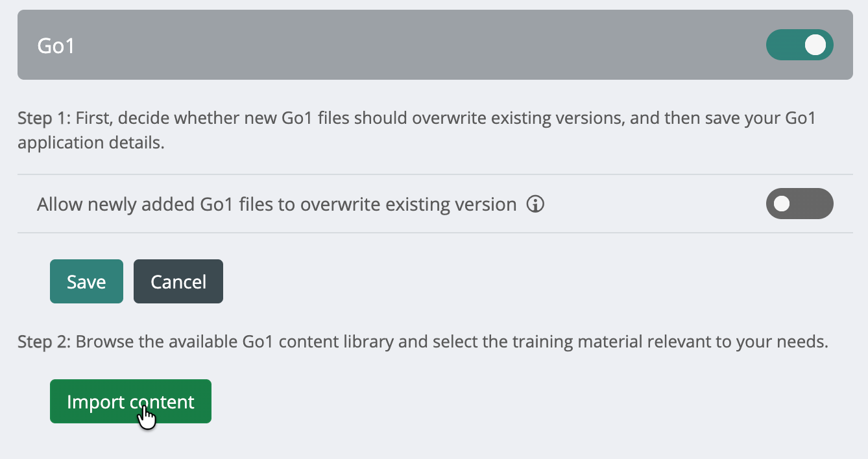
Task: Click the Import content button
Action: click(x=130, y=401)
